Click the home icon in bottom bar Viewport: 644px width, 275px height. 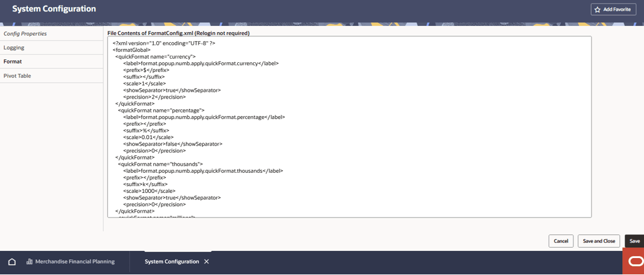tap(12, 262)
